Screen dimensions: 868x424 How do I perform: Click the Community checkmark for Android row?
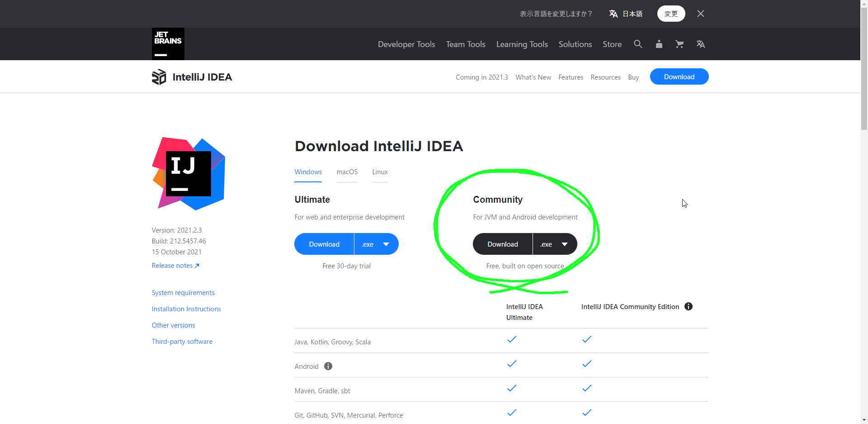click(587, 364)
